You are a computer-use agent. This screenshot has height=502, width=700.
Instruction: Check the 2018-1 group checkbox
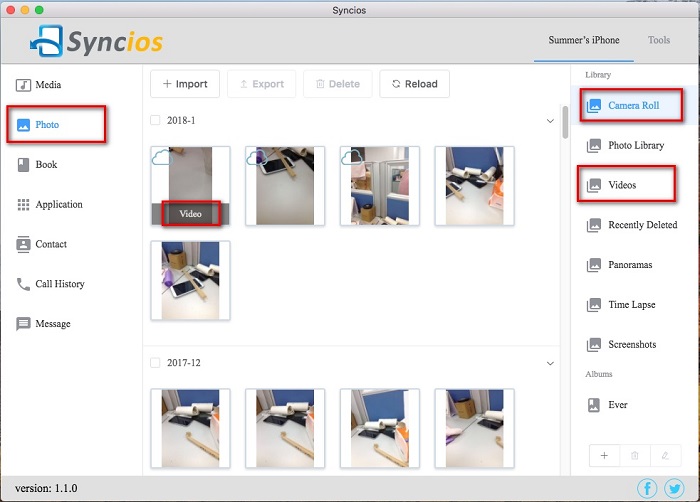pyautogui.click(x=155, y=120)
